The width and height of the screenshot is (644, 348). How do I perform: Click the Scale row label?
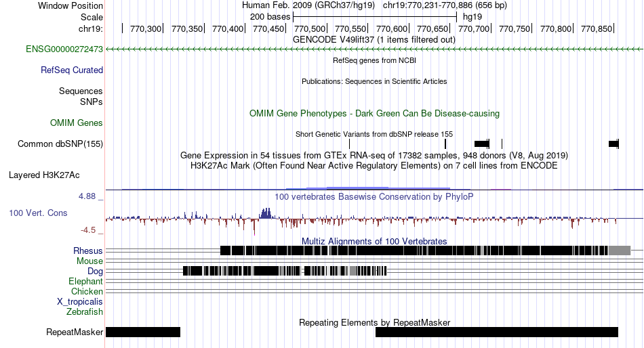(92, 17)
